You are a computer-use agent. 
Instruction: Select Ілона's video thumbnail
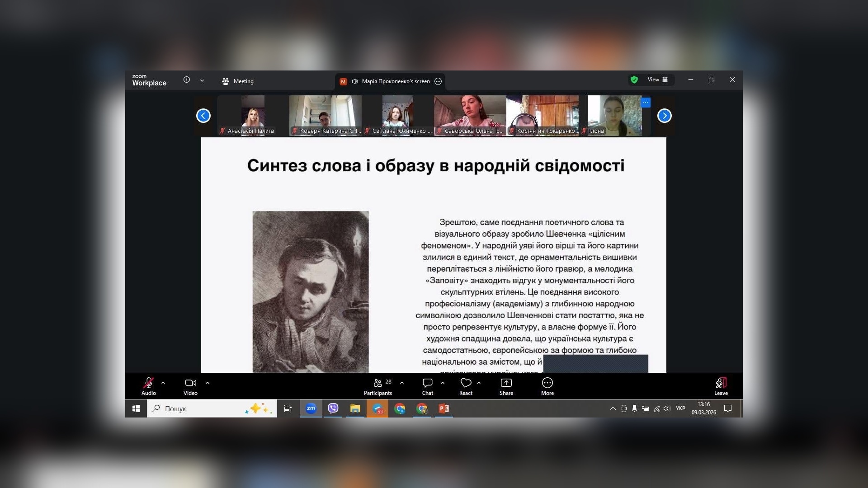[614, 115]
